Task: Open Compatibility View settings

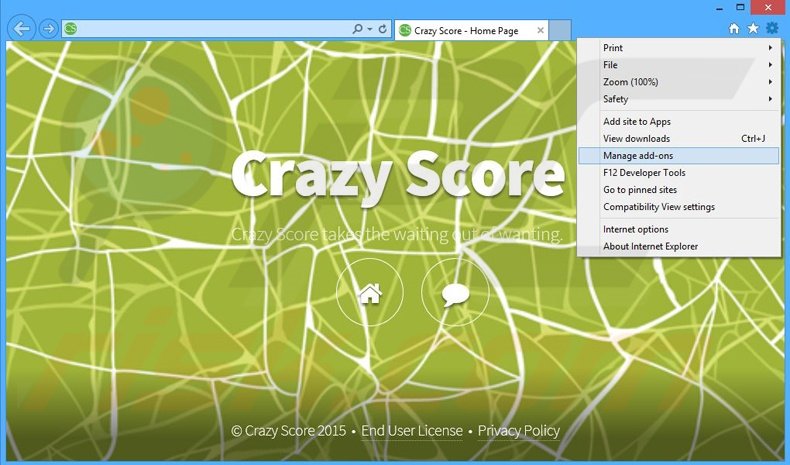Action: (x=678, y=207)
